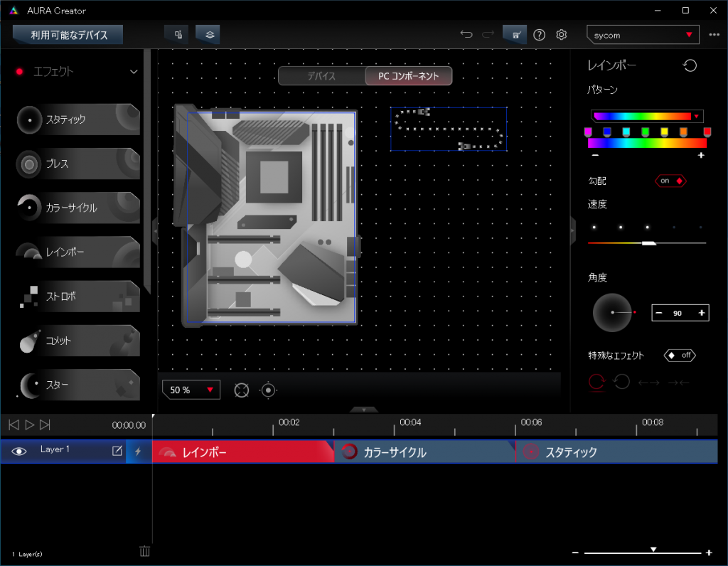Select the magenta gradient color stop
The height and width of the screenshot is (566, 728).
tap(588, 132)
